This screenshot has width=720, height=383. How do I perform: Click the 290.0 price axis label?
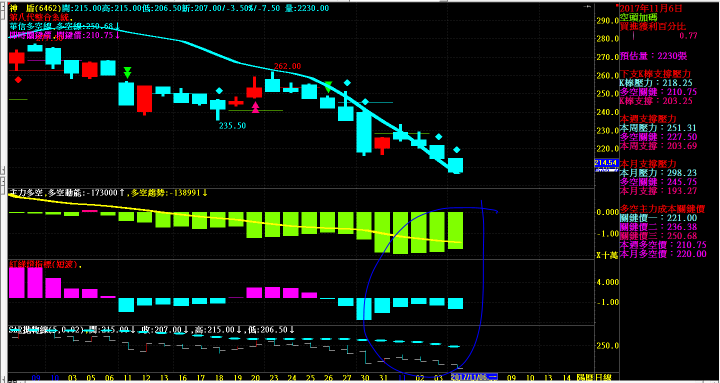coord(608,21)
